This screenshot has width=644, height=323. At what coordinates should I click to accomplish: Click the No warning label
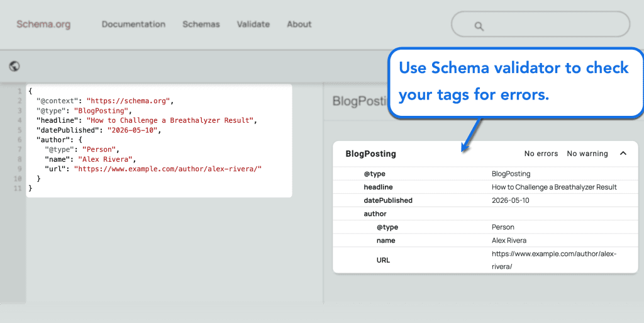(x=587, y=154)
